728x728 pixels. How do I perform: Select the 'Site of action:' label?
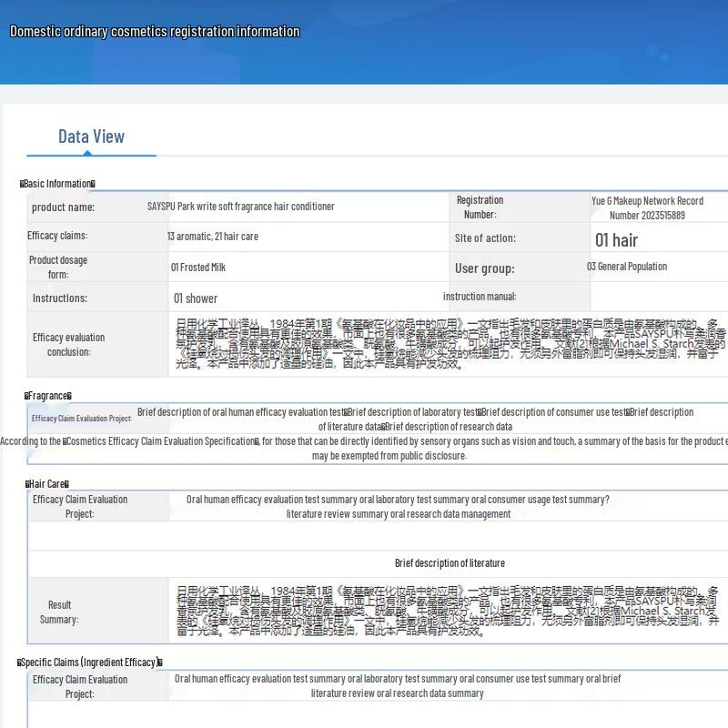(485, 238)
